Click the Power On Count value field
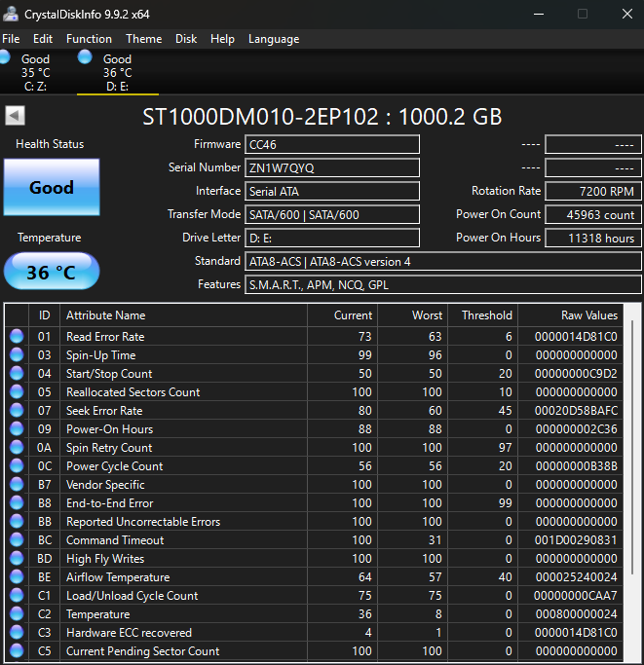 click(593, 214)
